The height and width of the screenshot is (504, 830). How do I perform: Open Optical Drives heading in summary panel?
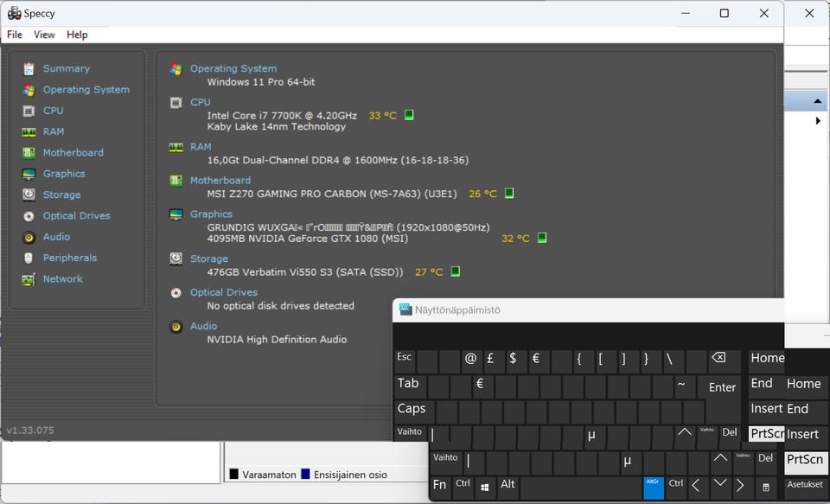224,292
